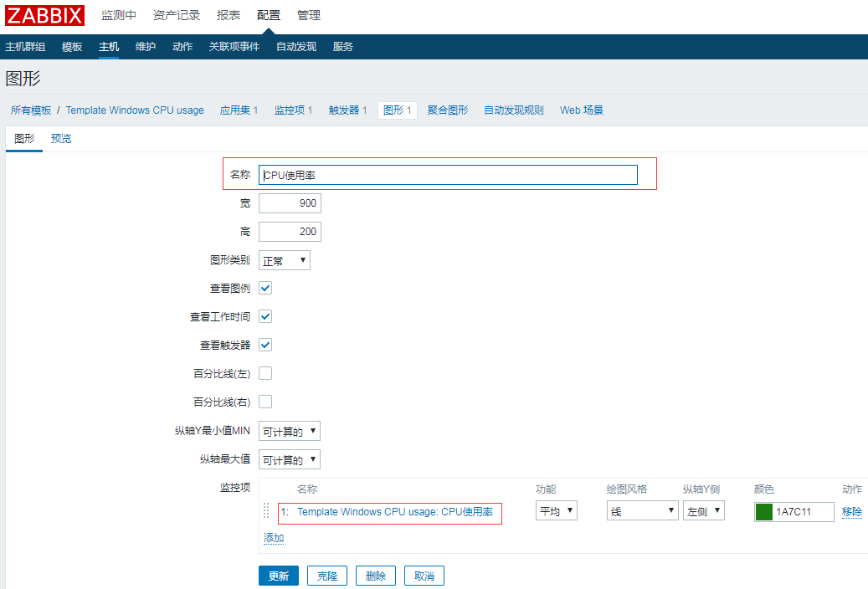Click the color code field 1A7C11
This screenshot has width=868, height=589.
804,512
